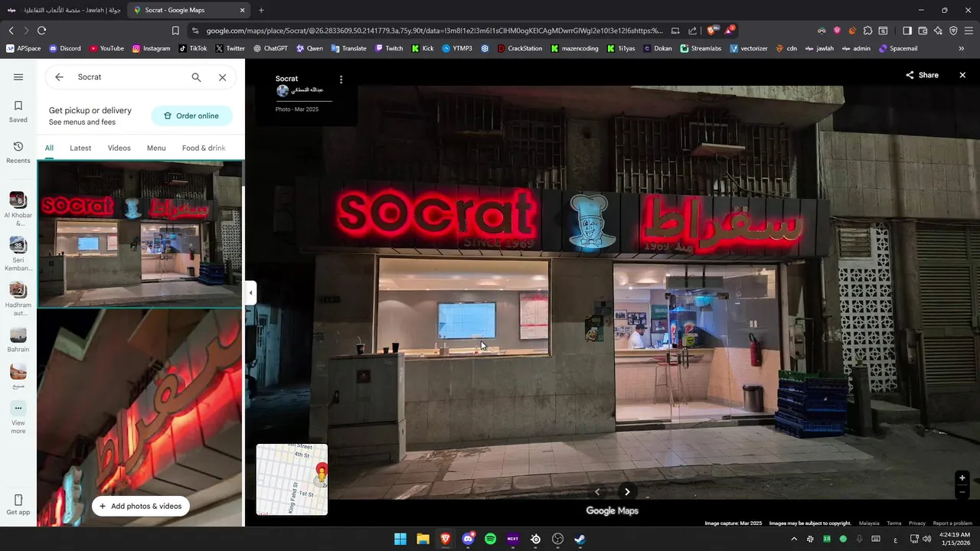Open Discord from the taskbar

coord(468,539)
